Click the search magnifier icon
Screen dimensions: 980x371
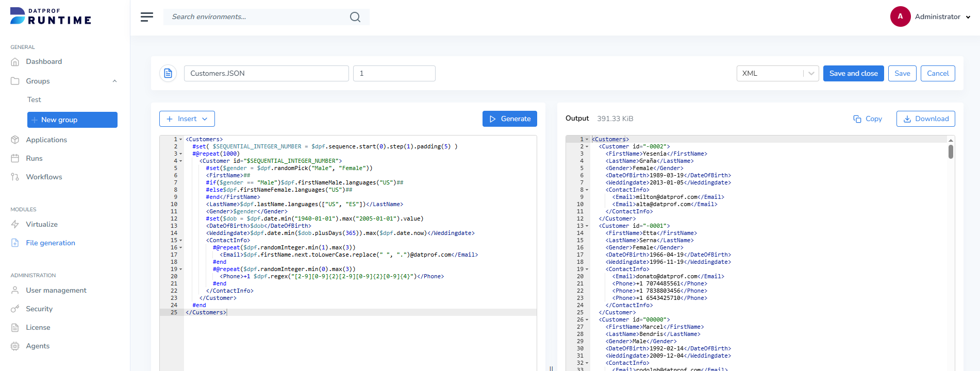click(355, 17)
